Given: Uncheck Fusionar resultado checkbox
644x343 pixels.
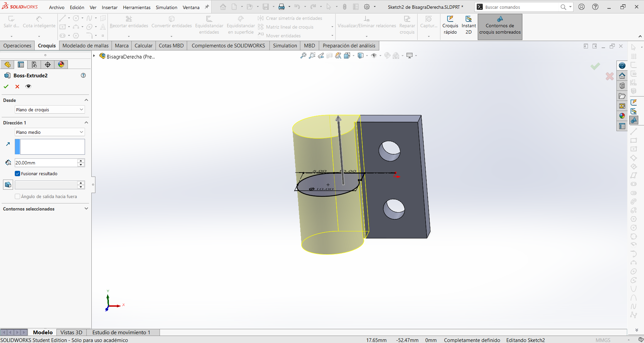Looking at the screenshot, I should pyautogui.click(x=17, y=174).
